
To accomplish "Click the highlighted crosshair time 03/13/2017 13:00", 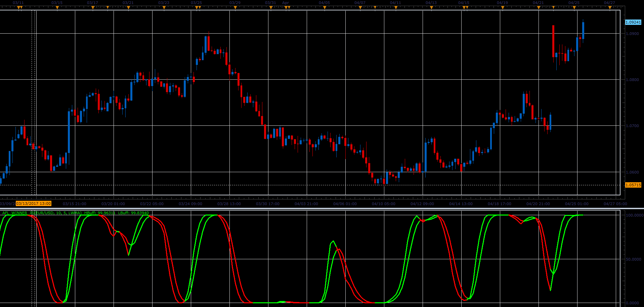I will [x=34, y=203].
